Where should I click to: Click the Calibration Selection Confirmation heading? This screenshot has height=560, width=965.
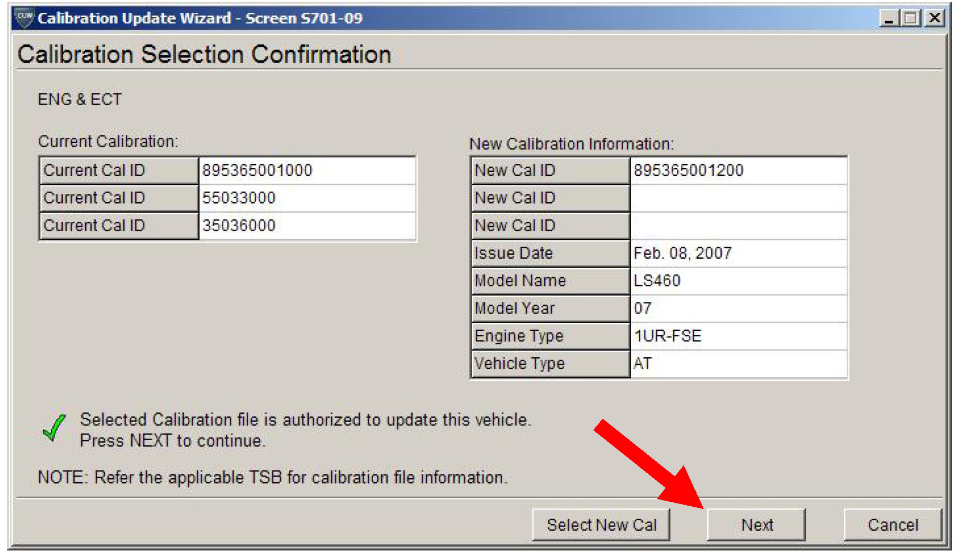click(x=204, y=54)
